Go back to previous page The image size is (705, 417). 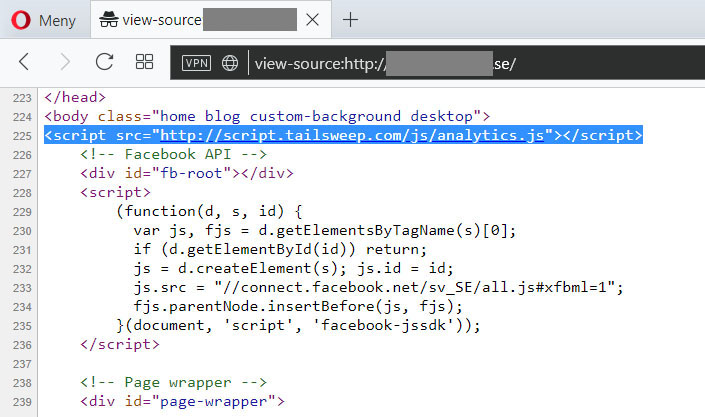[x=24, y=62]
